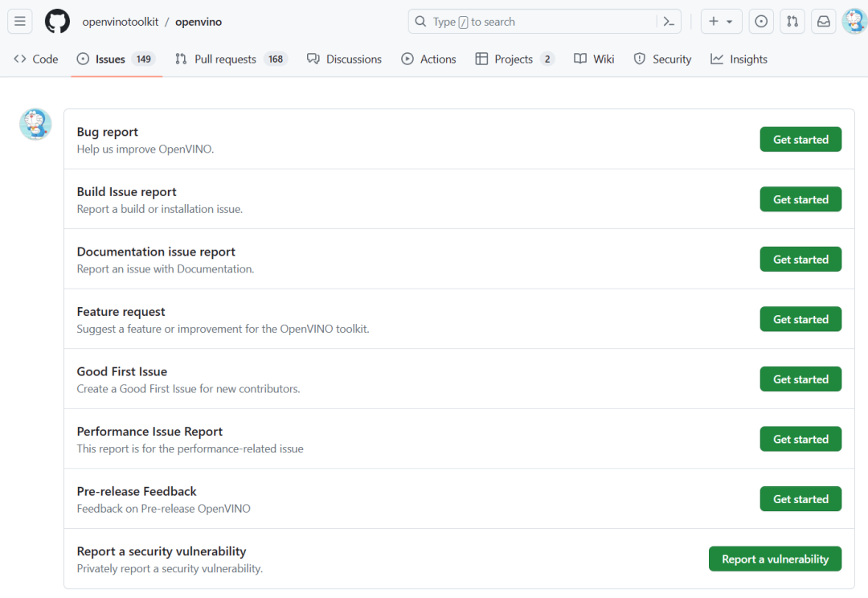Image resolution: width=868 pixels, height=598 pixels.
Task: Click the Documentation issue report title
Action: point(156,252)
